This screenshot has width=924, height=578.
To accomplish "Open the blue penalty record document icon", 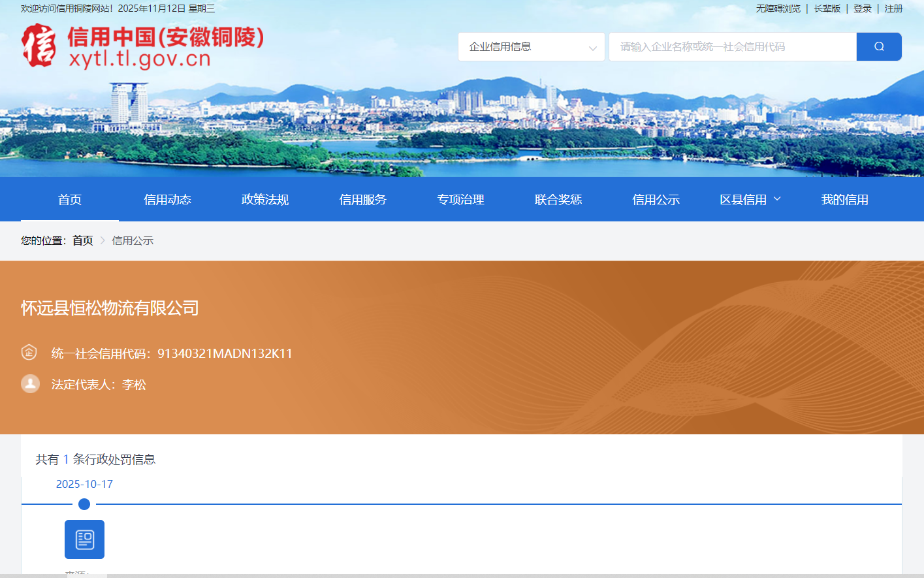I will tap(84, 539).
